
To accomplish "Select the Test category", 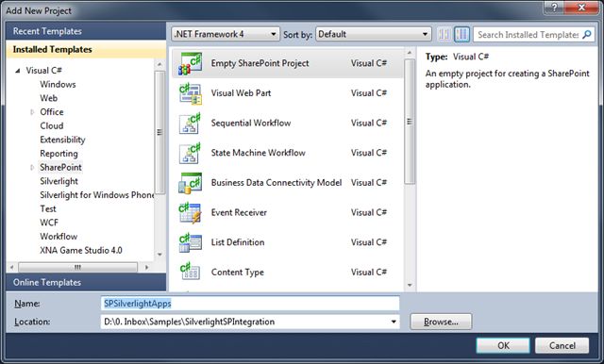I will coord(48,209).
